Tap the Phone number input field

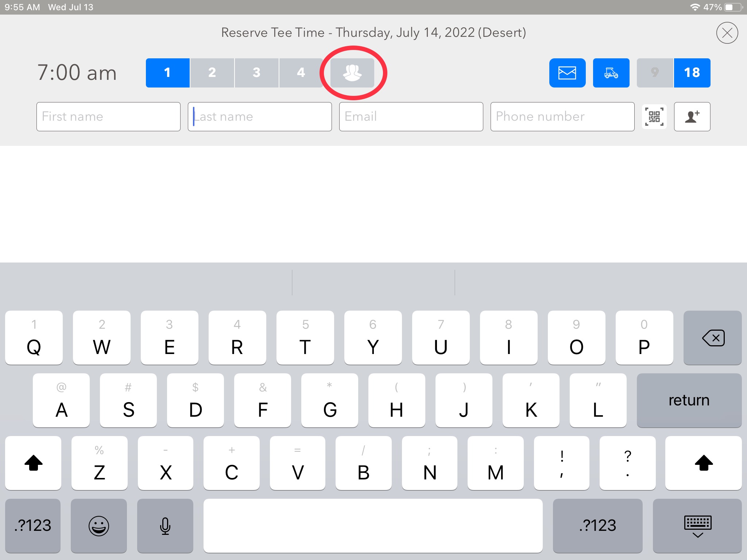562,116
